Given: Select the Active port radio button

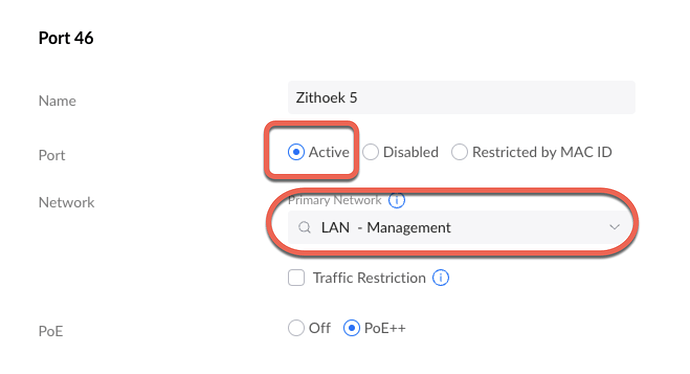Looking at the screenshot, I should click(x=296, y=152).
